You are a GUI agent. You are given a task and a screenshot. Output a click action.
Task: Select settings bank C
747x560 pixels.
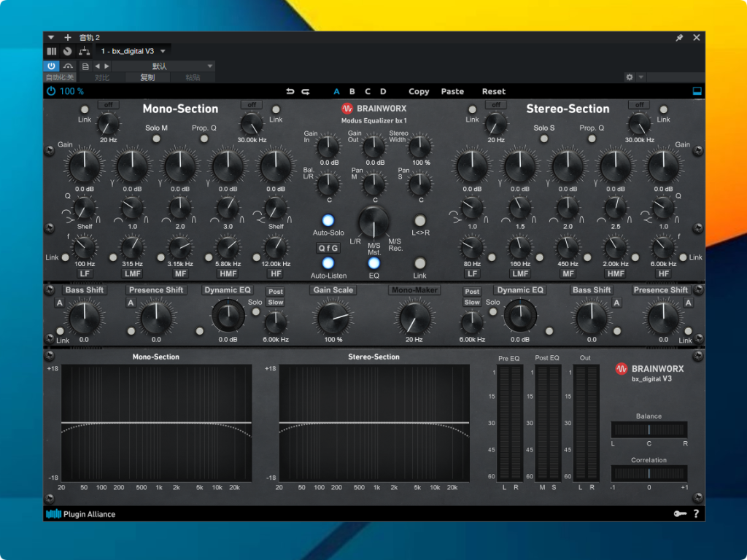pos(368,91)
